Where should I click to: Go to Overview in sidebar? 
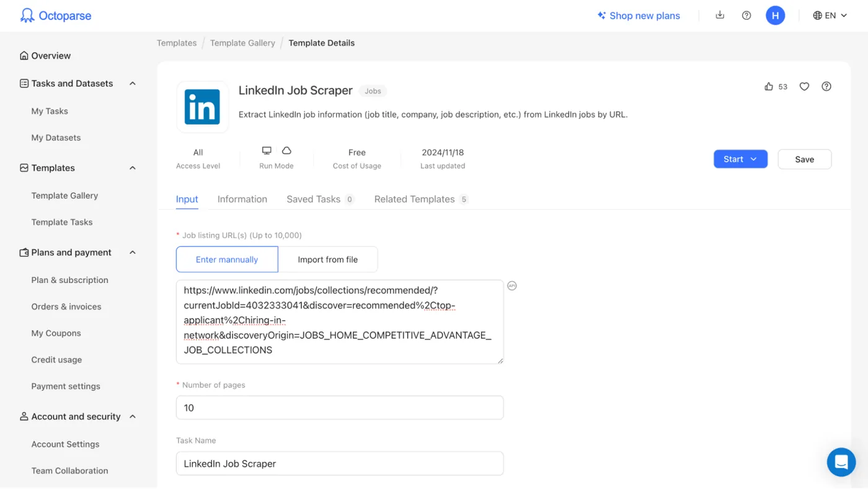pyautogui.click(x=51, y=56)
